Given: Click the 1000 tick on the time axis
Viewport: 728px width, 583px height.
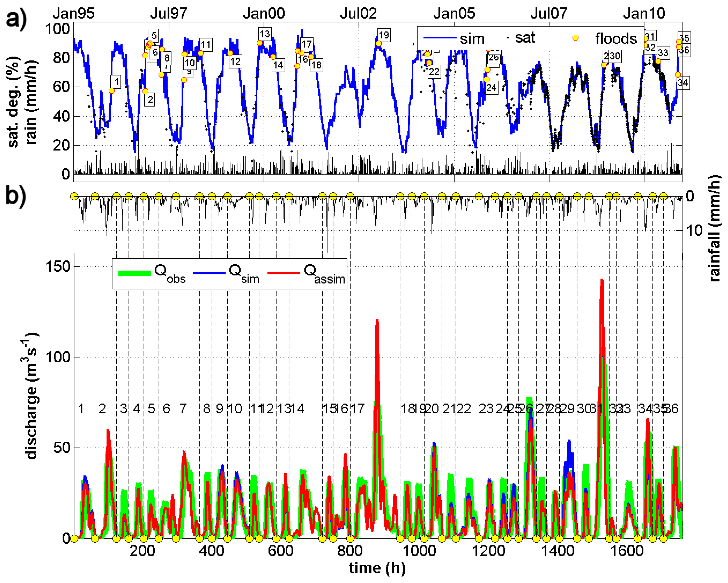Looking at the screenshot, I should 420,551.
